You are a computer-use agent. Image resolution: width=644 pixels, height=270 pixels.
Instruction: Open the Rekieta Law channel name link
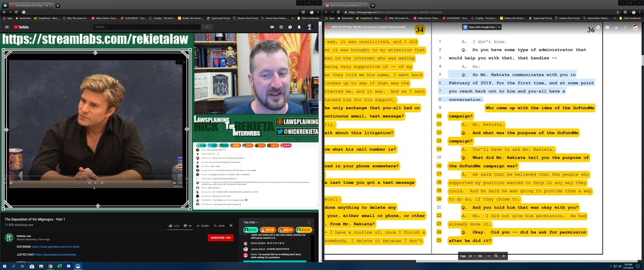click(x=24, y=236)
